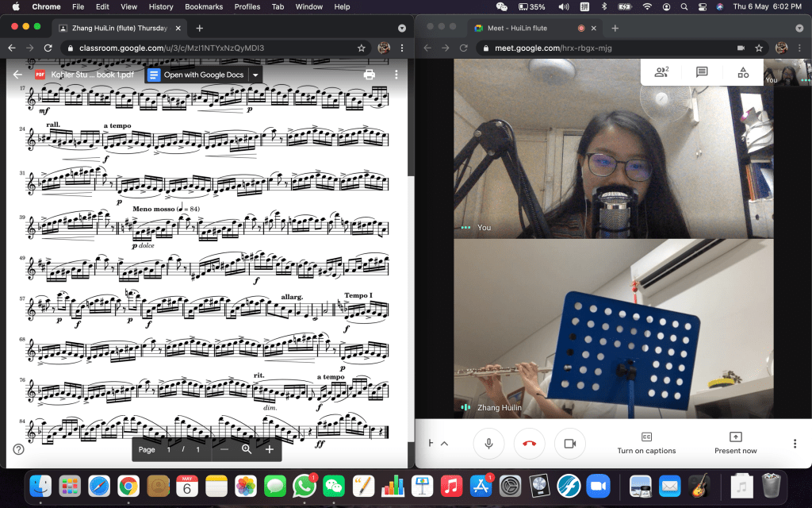Hang up the Meet call

click(529, 444)
